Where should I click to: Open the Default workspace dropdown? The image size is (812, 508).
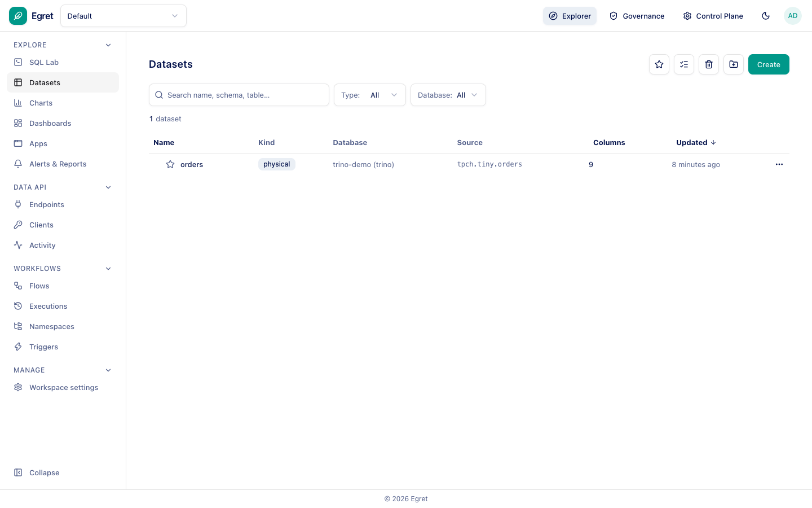pos(123,16)
